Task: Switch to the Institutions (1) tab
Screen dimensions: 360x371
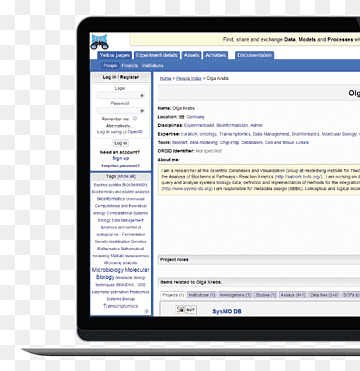Action: point(202,295)
